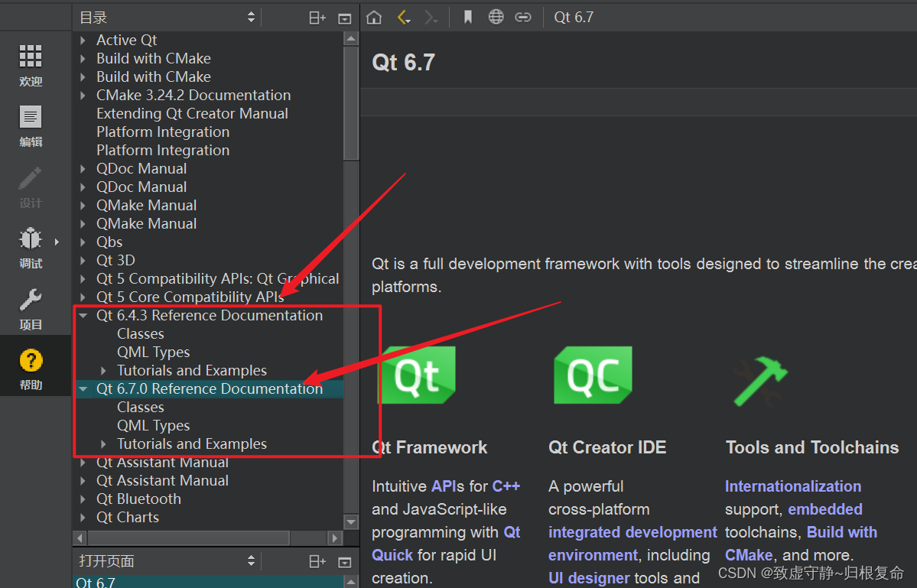
Task: Switch to Edit (编辑) mode
Action: 31,126
